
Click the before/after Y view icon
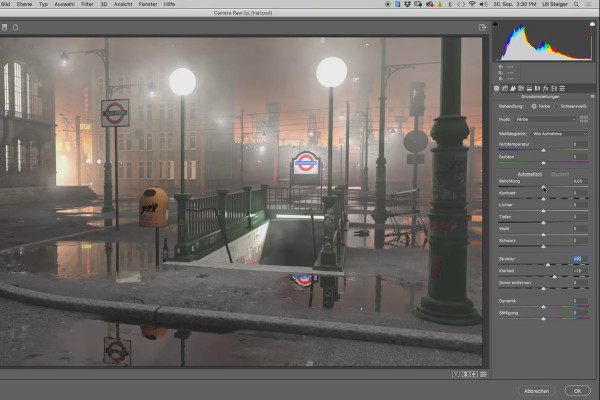456,374
